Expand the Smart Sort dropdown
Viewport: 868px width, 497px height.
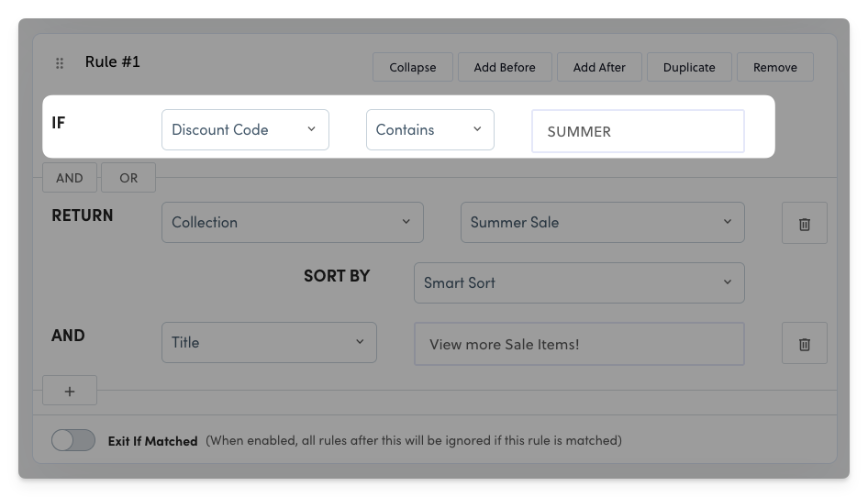(x=579, y=282)
